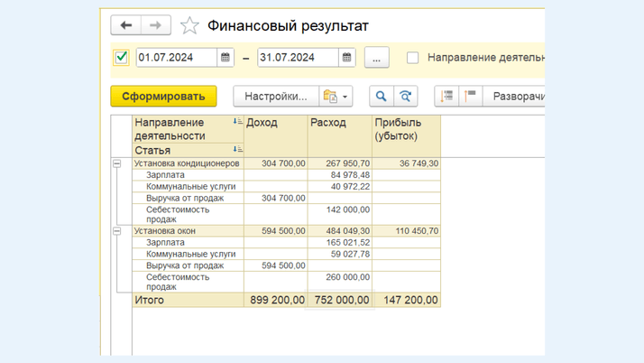Go forward with the right arrow button

pyautogui.click(x=156, y=25)
